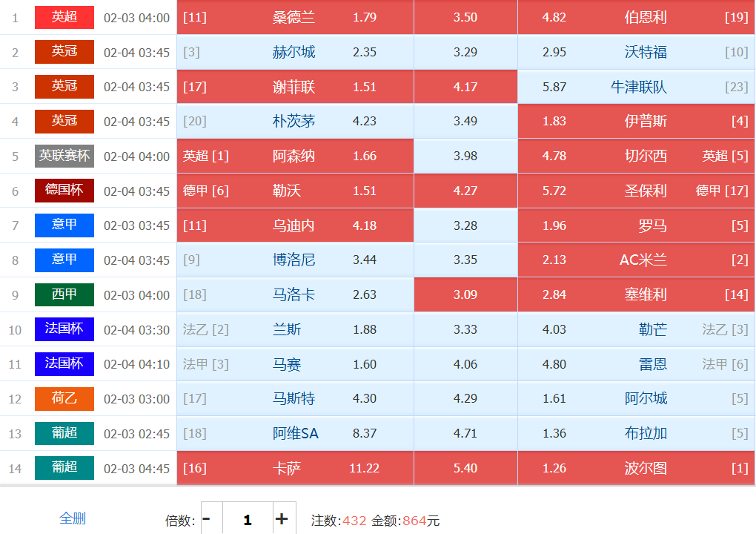
Task: Select the 3.29 draw odds for 赫尔城 match
Action: point(465,52)
